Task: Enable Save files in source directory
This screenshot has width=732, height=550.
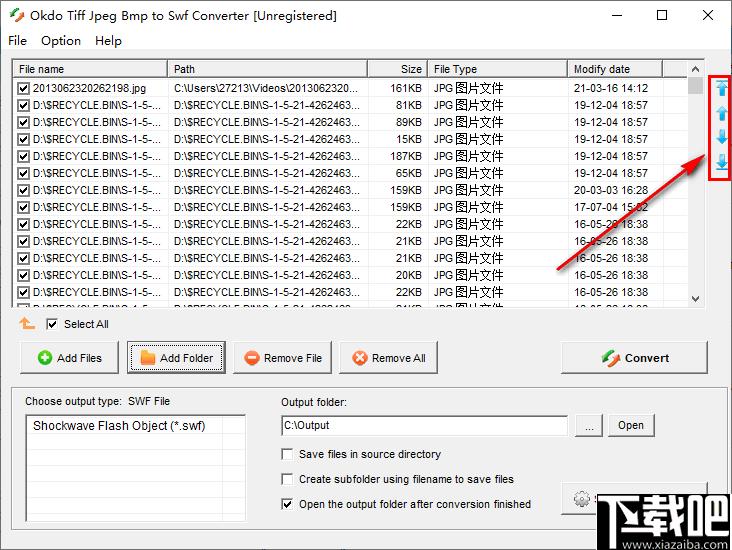Action: (x=287, y=454)
